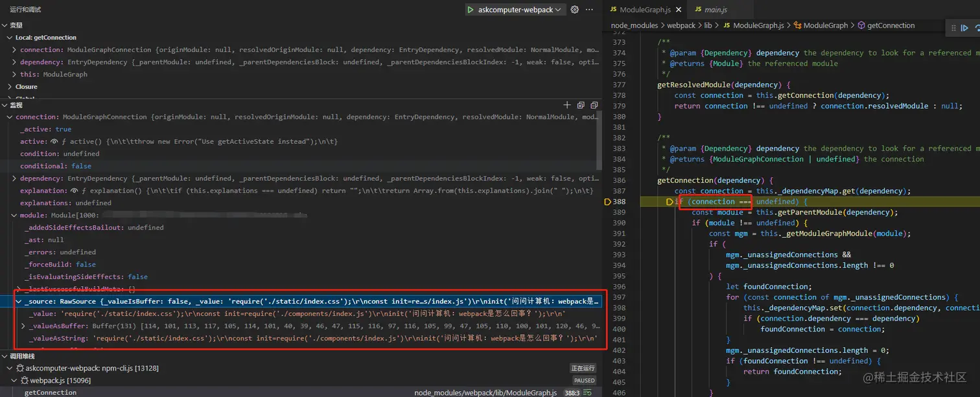This screenshot has width=980, height=397.
Task: Click the 正在运行 running status badge
Action: coord(583,368)
